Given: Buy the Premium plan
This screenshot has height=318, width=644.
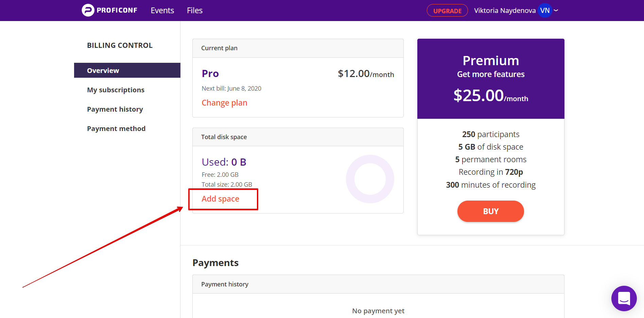Looking at the screenshot, I should click(x=490, y=211).
